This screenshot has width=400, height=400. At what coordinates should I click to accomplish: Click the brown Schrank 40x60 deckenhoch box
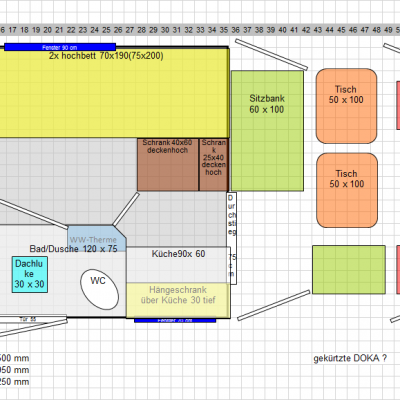(168, 165)
